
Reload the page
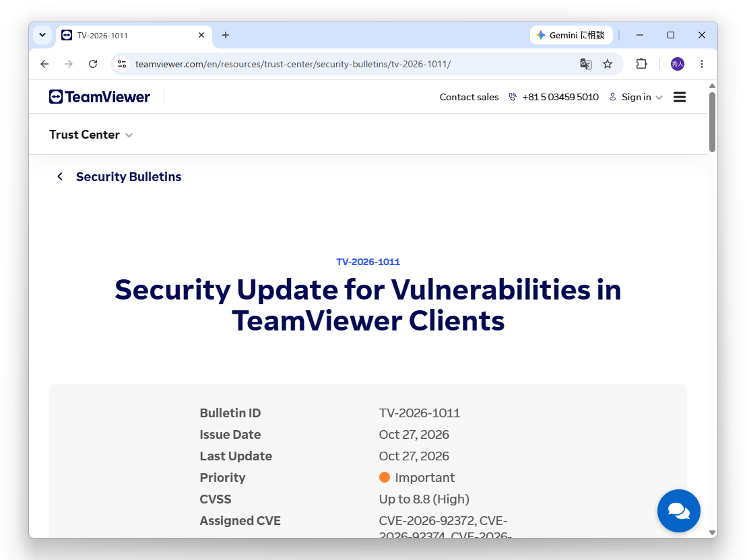93,64
